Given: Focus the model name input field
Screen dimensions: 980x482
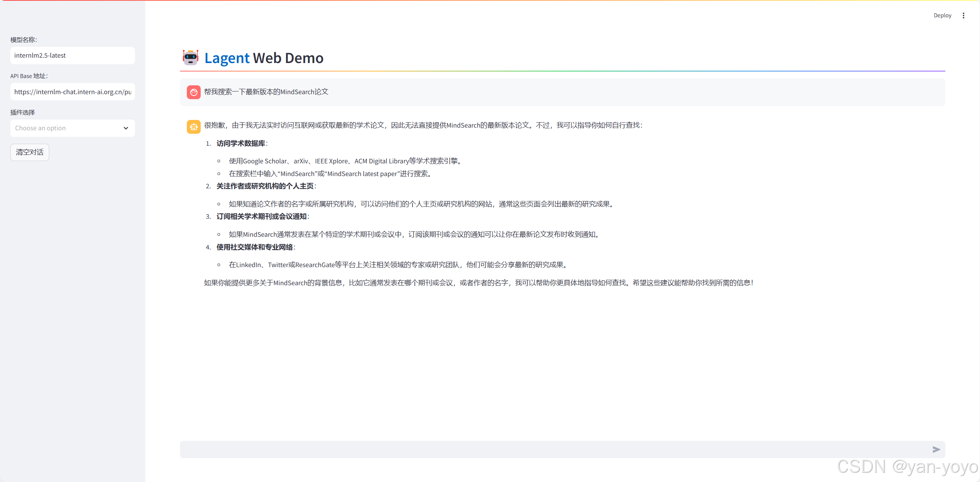Looking at the screenshot, I should point(72,56).
